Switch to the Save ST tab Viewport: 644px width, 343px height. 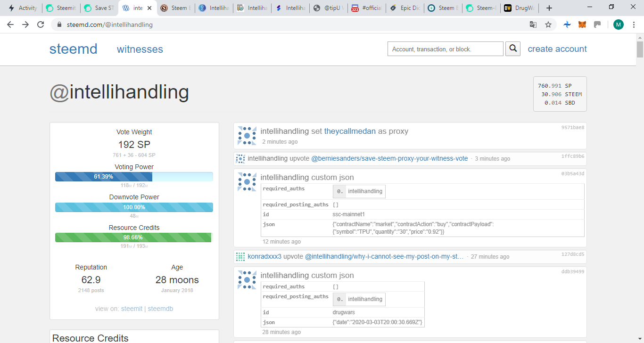(x=99, y=8)
